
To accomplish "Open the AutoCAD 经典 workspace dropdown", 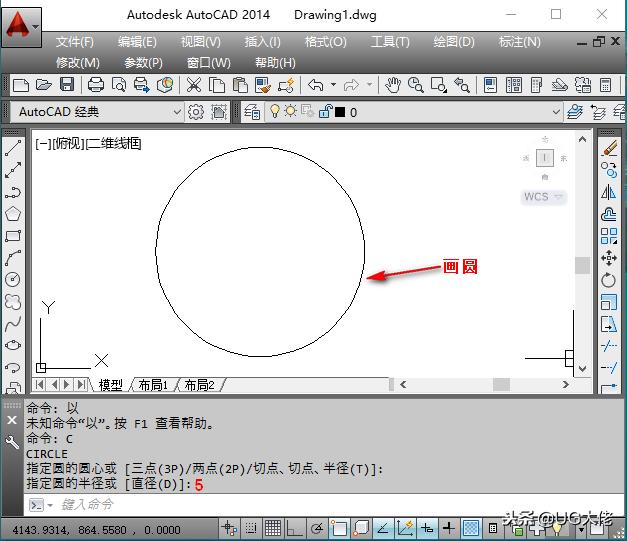I will point(178,113).
